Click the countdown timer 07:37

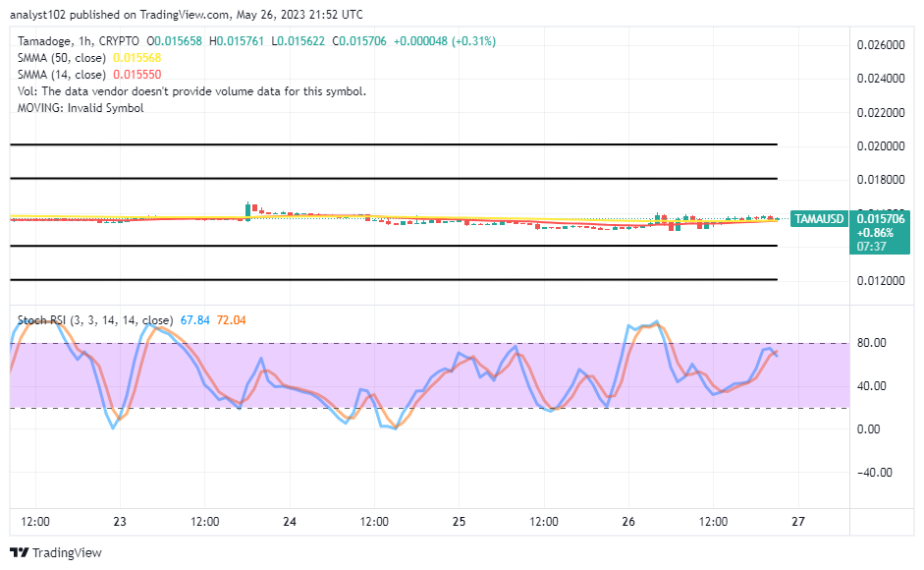pos(872,246)
